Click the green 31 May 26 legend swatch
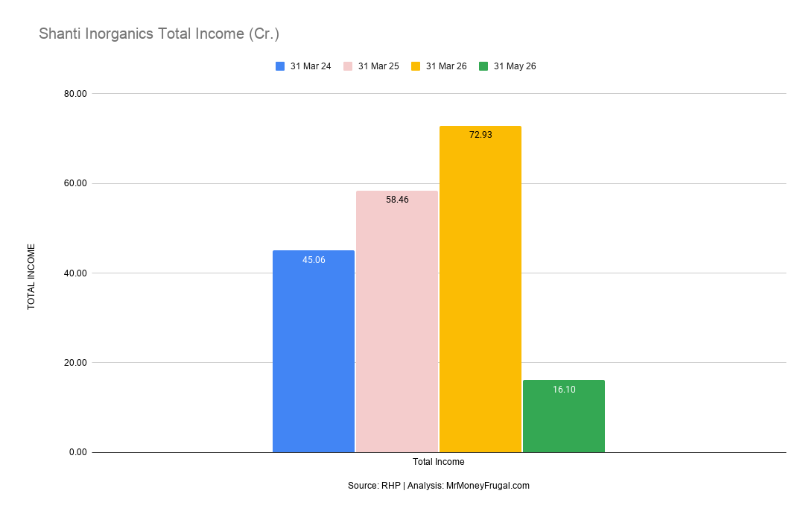The height and width of the screenshot is (517, 812). pyautogui.click(x=483, y=66)
